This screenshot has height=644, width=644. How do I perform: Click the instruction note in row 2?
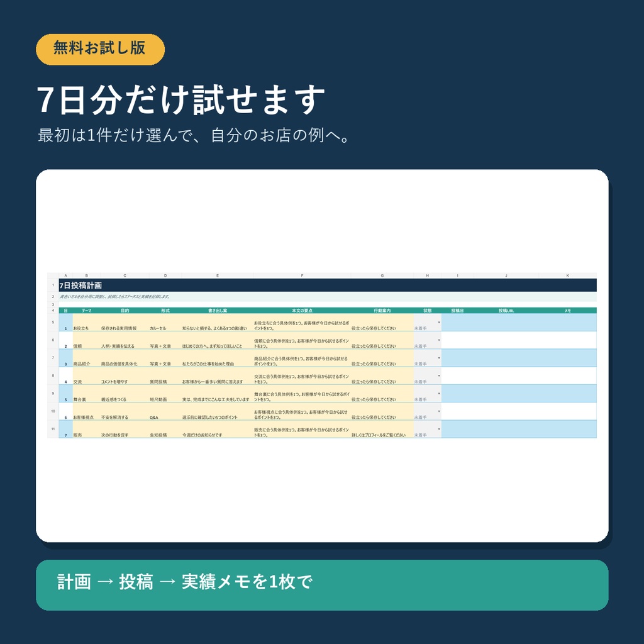pos(327,297)
